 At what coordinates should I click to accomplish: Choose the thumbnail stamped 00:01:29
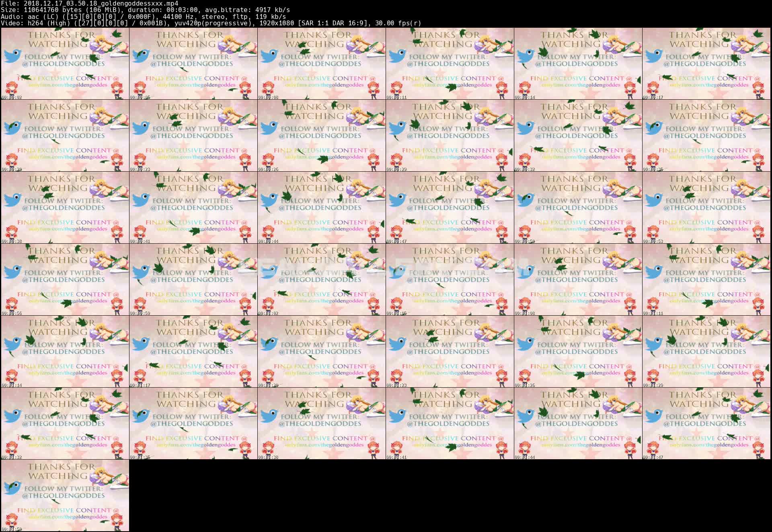click(x=706, y=351)
